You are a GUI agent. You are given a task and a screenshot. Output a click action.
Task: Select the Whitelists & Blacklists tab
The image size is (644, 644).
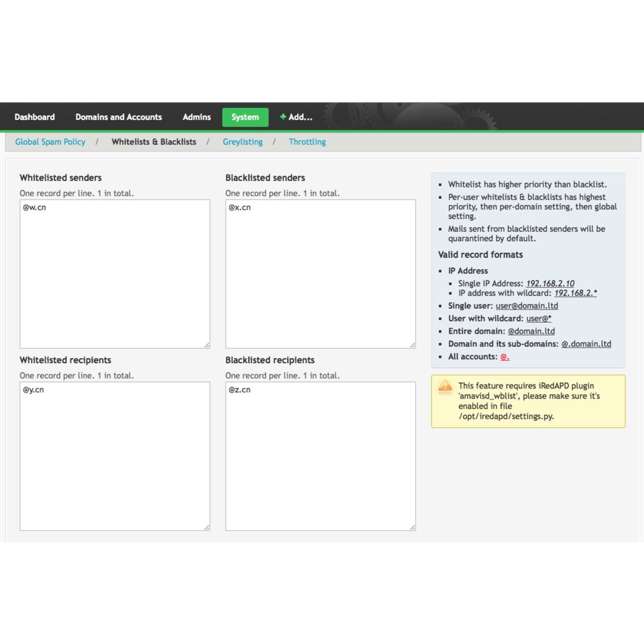[154, 142]
